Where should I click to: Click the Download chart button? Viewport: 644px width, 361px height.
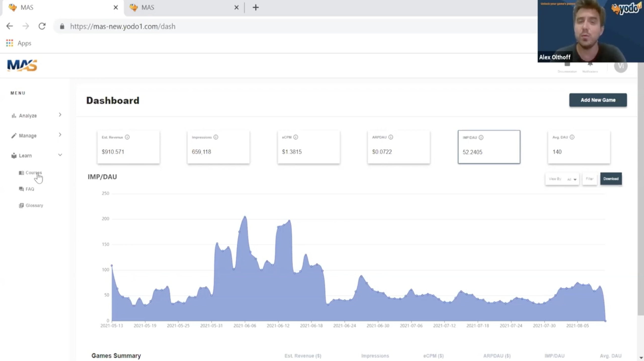[611, 179]
